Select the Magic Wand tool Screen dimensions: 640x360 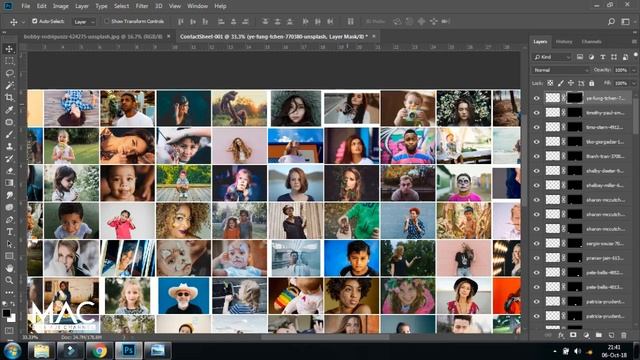tap(9, 85)
